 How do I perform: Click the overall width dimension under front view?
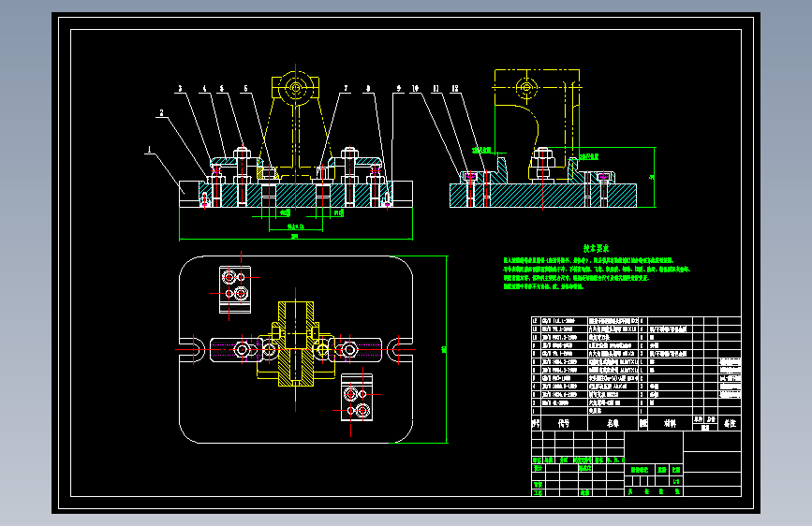click(x=296, y=237)
